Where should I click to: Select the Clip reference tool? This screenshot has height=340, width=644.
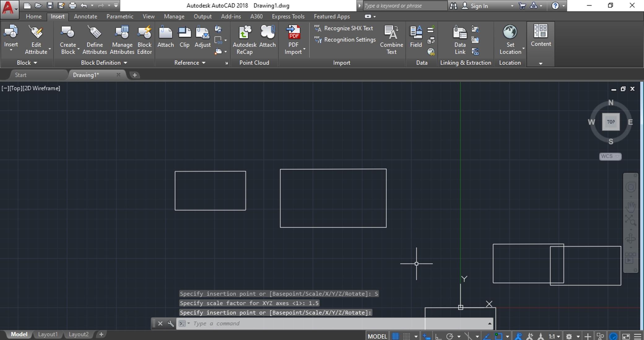(185, 37)
